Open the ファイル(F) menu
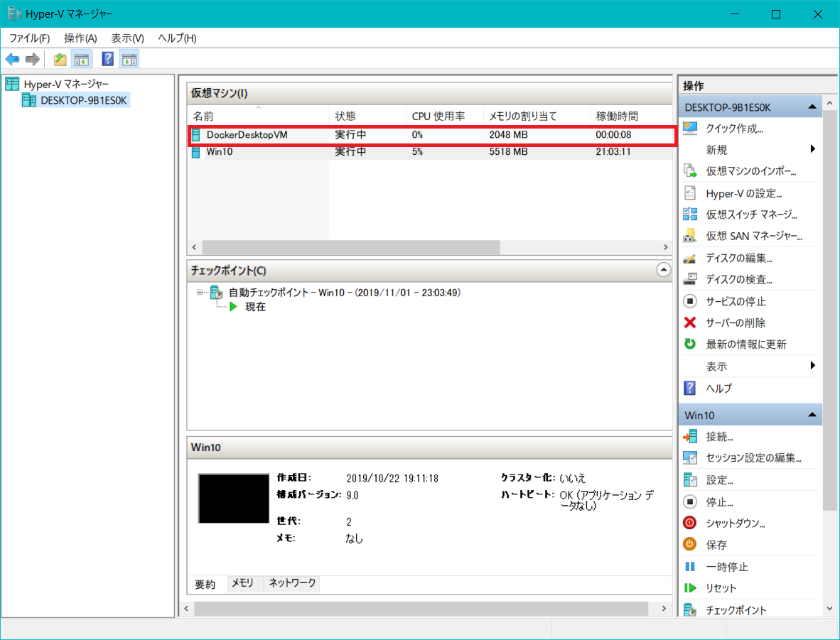This screenshot has width=840, height=640. pyautogui.click(x=29, y=38)
